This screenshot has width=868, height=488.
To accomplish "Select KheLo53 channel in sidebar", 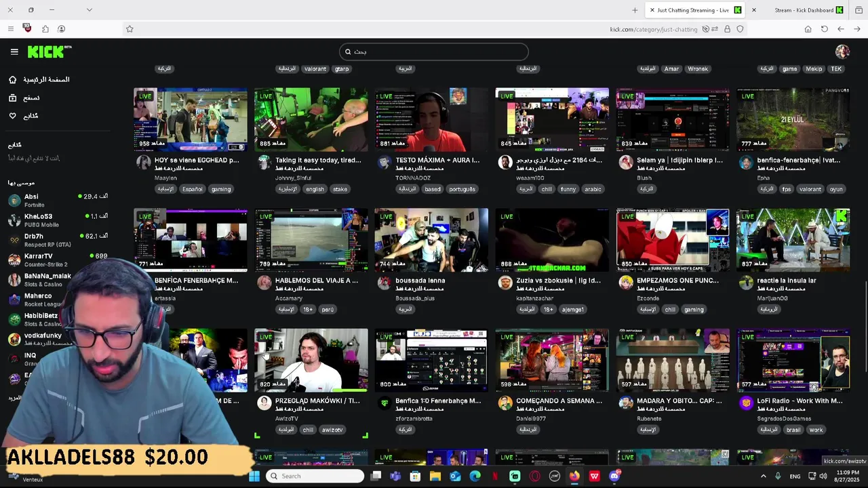I will [x=58, y=220].
